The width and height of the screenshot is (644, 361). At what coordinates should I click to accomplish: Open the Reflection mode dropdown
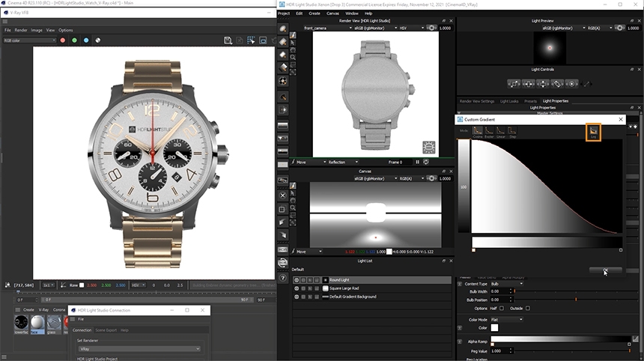click(x=343, y=163)
